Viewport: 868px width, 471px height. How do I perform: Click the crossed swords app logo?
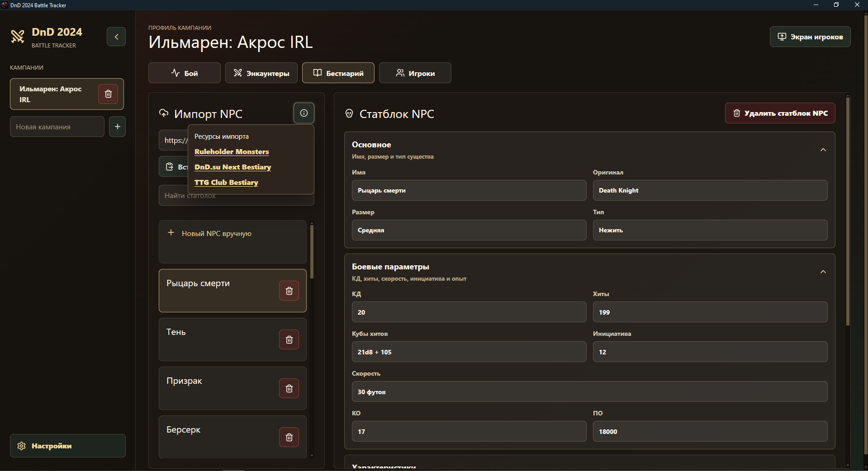(18, 37)
